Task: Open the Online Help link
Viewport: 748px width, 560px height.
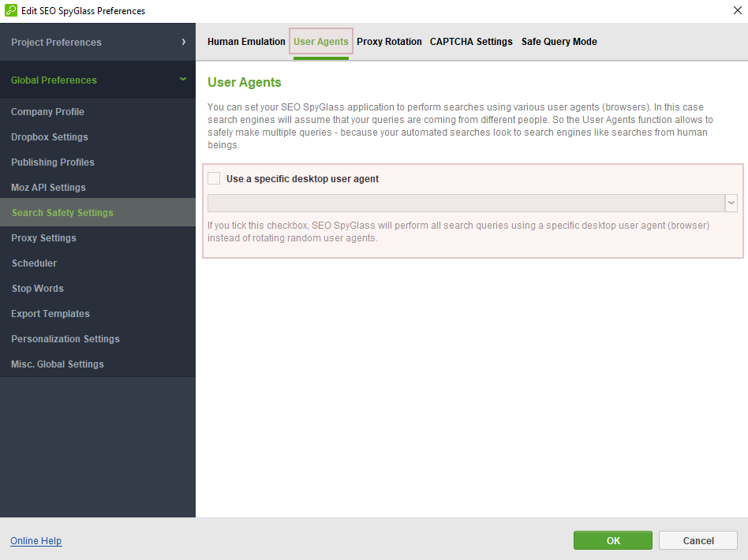Action: pos(36,540)
